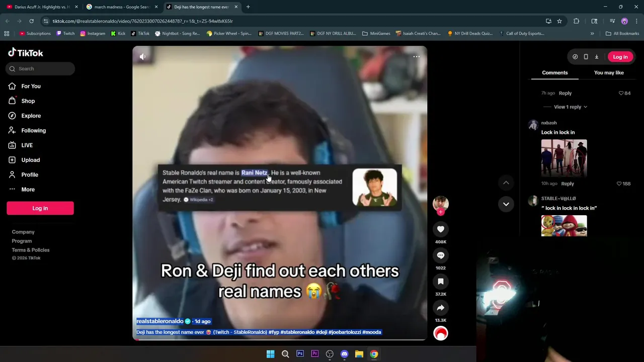The width and height of the screenshot is (644, 362).
Task: Open the Picker Wheel bookmark
Action: coord(229,34)
